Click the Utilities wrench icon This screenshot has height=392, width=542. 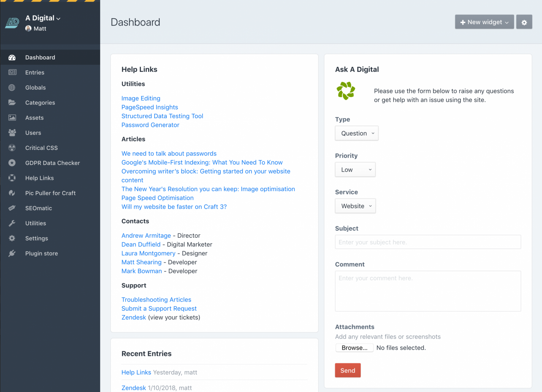[x=12, y=223]
